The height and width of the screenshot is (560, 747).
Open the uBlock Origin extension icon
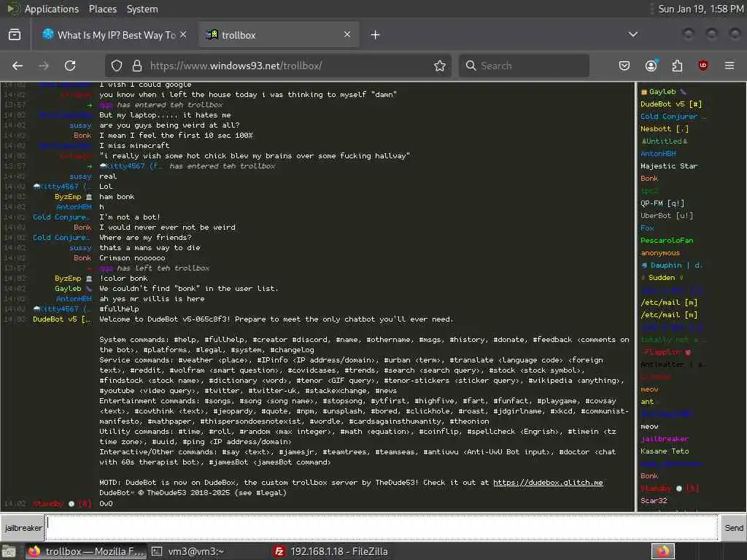(703, 66)
